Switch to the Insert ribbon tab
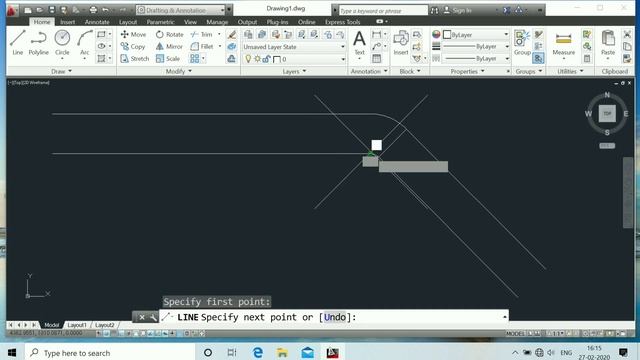The image size is (640, 360). (x=67, y=22)
